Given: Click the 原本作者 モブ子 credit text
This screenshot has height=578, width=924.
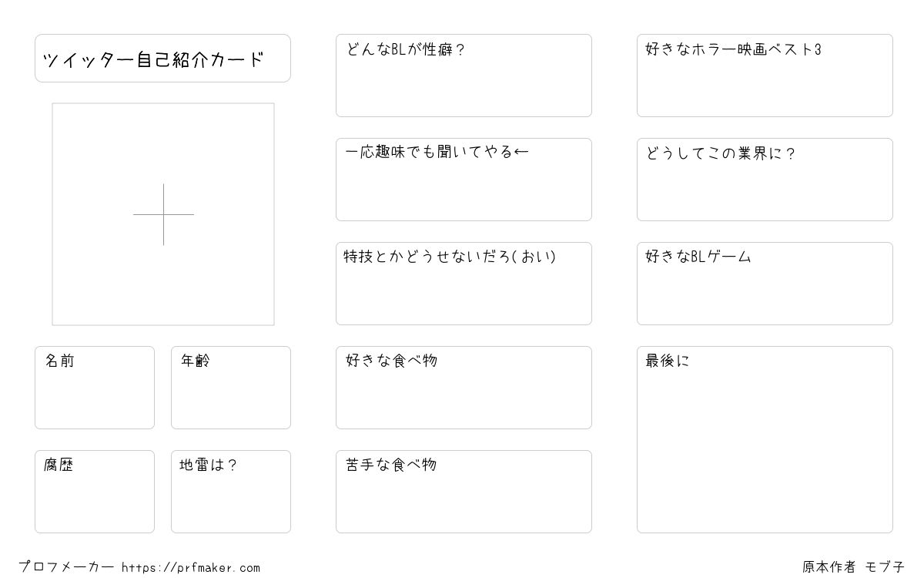Looking at the screenshot, I should pyautogui.click(x=853, y=567).
